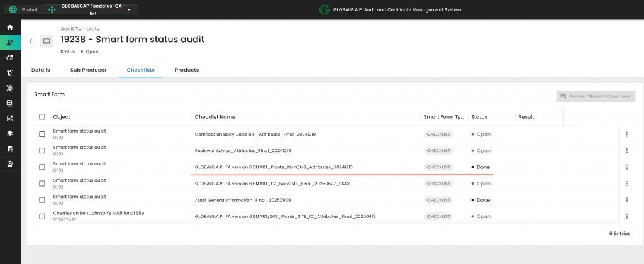Click the back arrow beside Audit Template
This screenshot has height=264, width=644.
[31, 41]
